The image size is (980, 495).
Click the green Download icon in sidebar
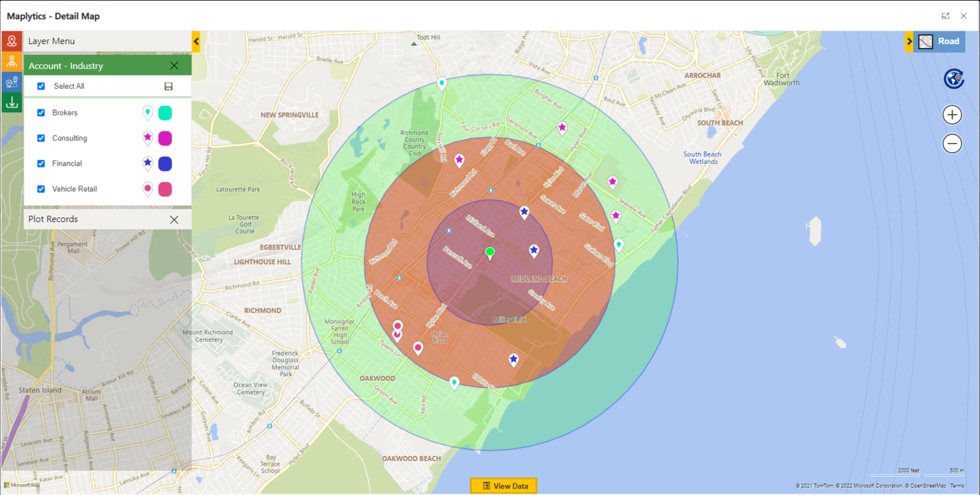[x=11, y=101]
